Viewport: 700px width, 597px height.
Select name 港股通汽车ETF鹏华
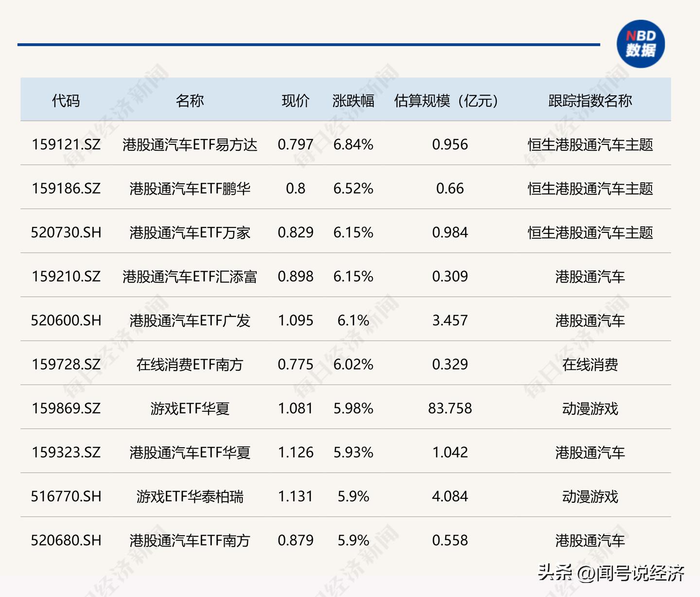tap(190, 188)
